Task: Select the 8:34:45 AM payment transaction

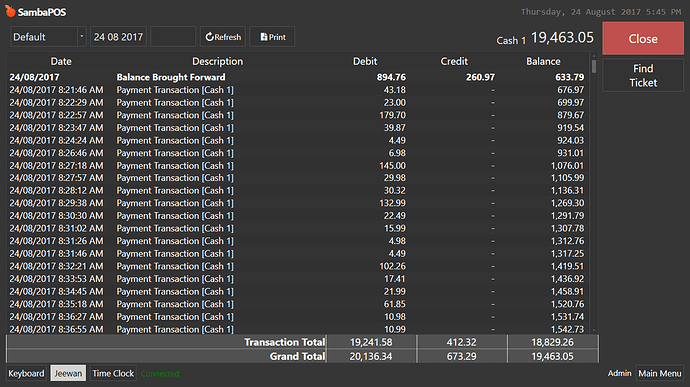Action: click(x=297, y=291)
